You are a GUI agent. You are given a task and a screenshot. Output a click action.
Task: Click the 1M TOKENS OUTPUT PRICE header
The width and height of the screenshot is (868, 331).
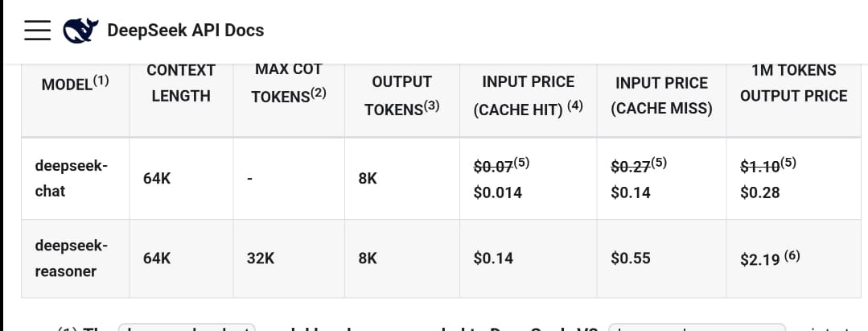[x=793, y=83]
